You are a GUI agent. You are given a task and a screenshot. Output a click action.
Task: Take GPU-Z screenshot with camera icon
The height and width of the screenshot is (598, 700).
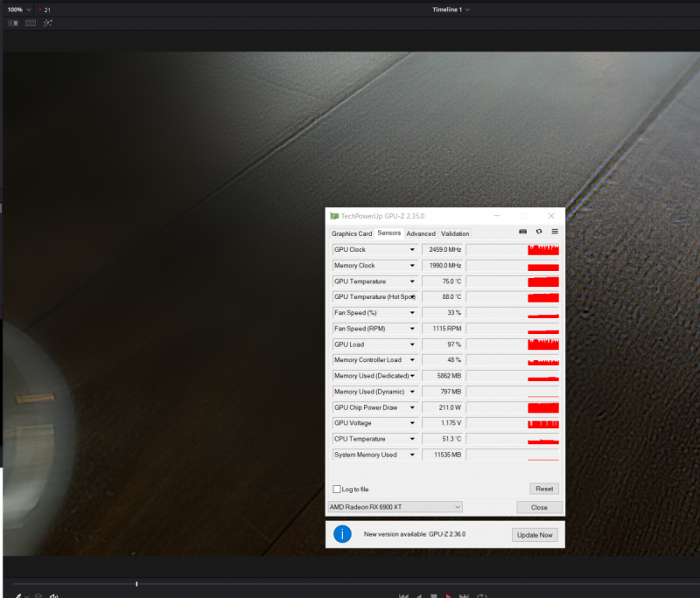522,232
